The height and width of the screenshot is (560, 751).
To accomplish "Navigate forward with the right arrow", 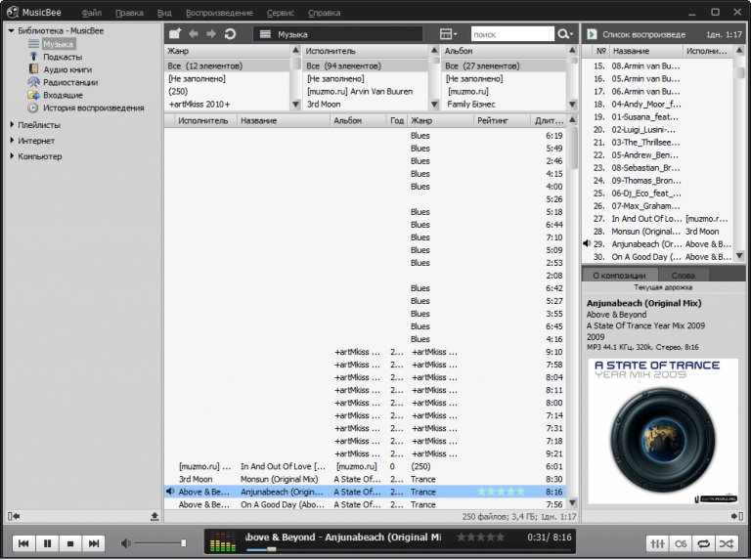I will point(211,33).
